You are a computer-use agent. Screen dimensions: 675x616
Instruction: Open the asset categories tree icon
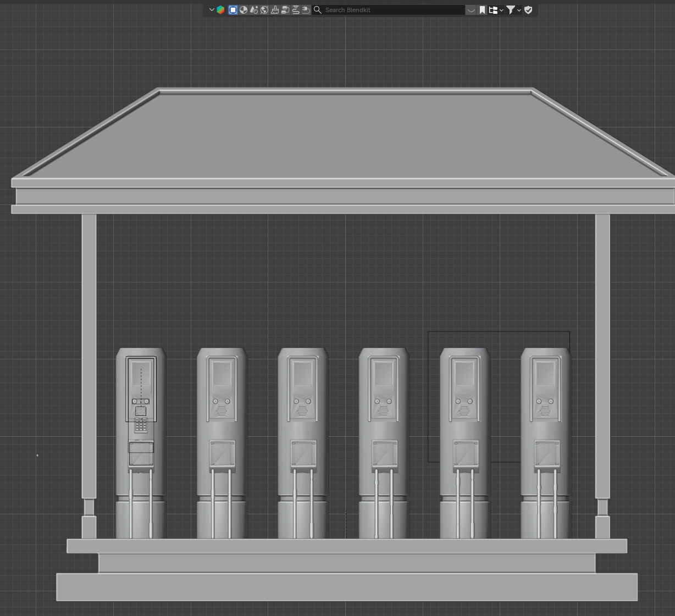pyautogui.click(x=493, y=10)
